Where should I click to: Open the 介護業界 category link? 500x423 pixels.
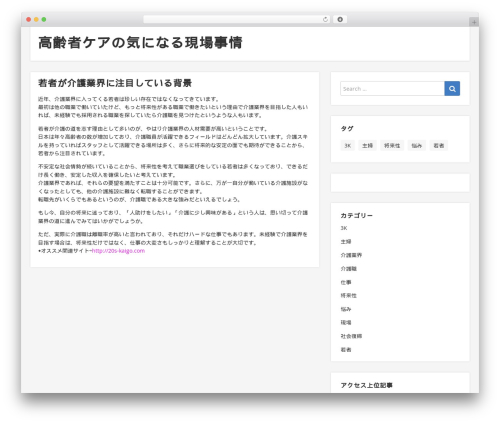351,255
